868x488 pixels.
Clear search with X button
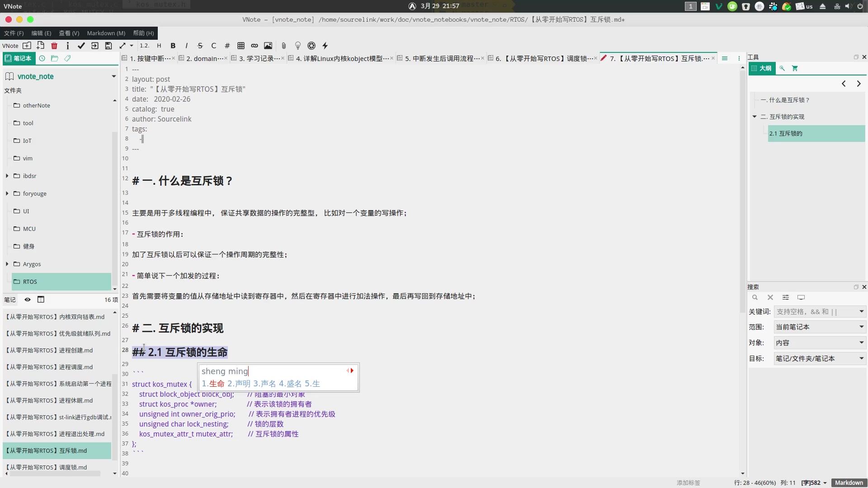pyautogui.click(x=770, y=297)
